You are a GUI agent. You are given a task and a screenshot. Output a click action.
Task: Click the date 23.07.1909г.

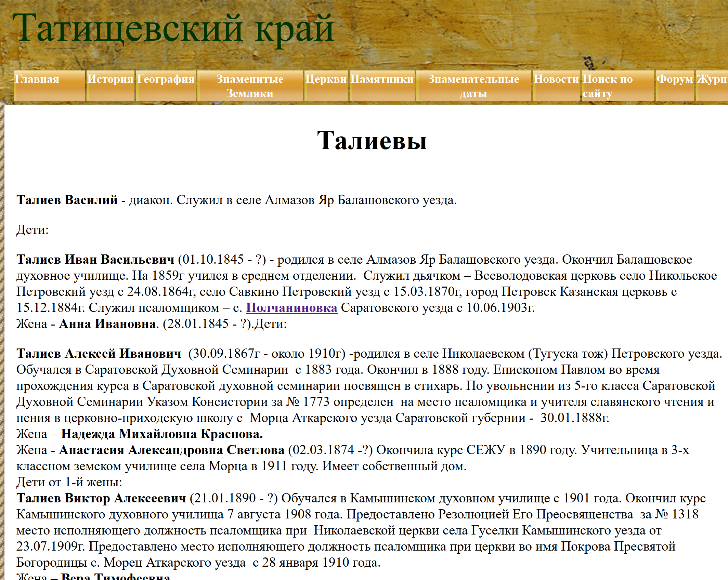tap(51, 546)
